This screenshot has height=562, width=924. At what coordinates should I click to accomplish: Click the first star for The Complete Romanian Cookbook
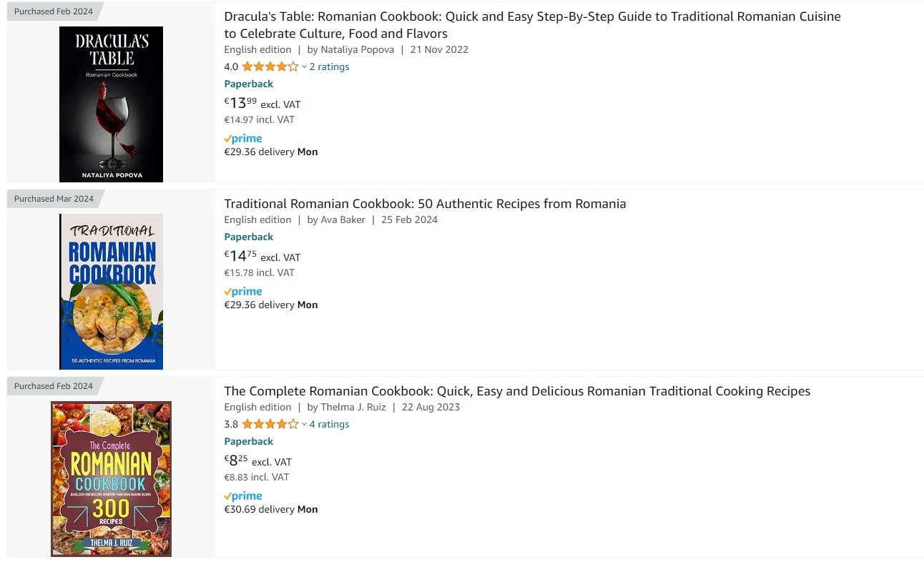point(247,423)
